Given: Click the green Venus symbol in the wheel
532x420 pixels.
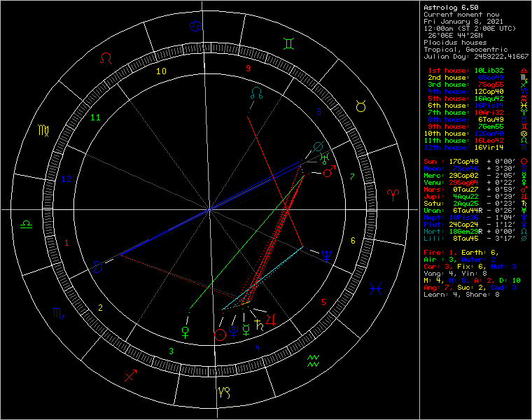Looking at the screenshot, I should coord(185,332).
